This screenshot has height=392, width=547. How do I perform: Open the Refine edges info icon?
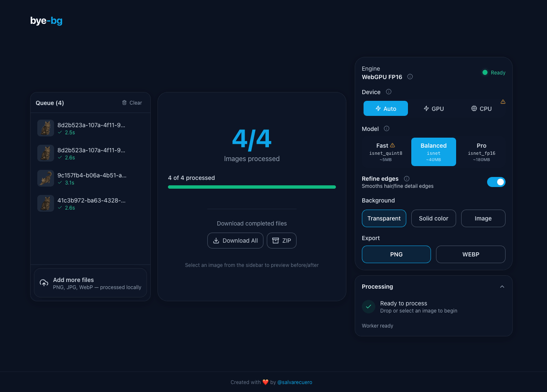(x=407, y=179)
